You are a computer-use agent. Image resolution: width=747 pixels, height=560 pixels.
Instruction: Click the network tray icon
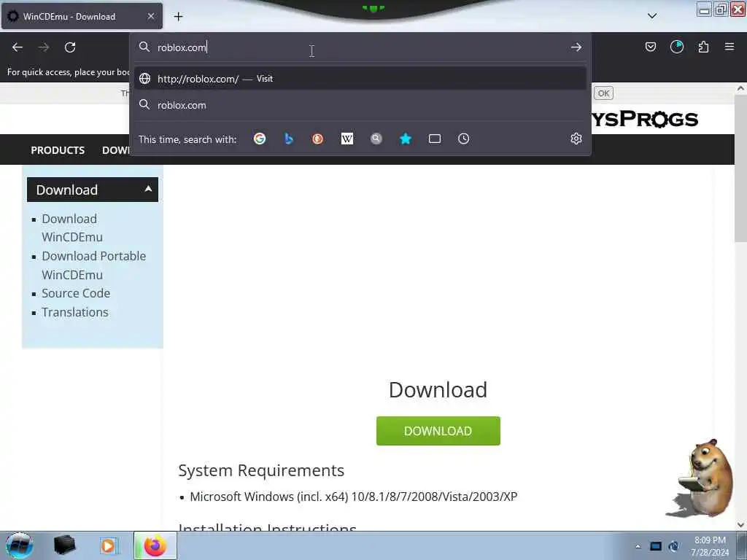click(x=673, y=546)
